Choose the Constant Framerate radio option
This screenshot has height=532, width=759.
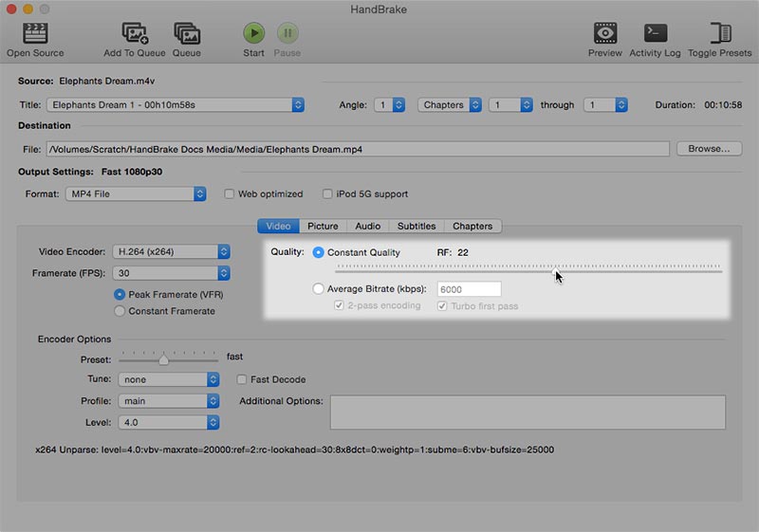[x=120, y=311]
